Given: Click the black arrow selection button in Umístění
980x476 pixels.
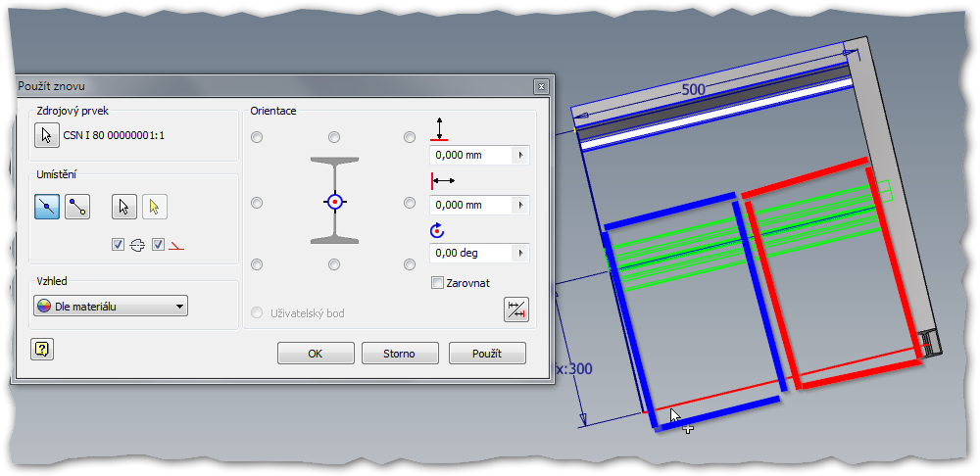Looking at the screenshot, I should coord(122,206).
